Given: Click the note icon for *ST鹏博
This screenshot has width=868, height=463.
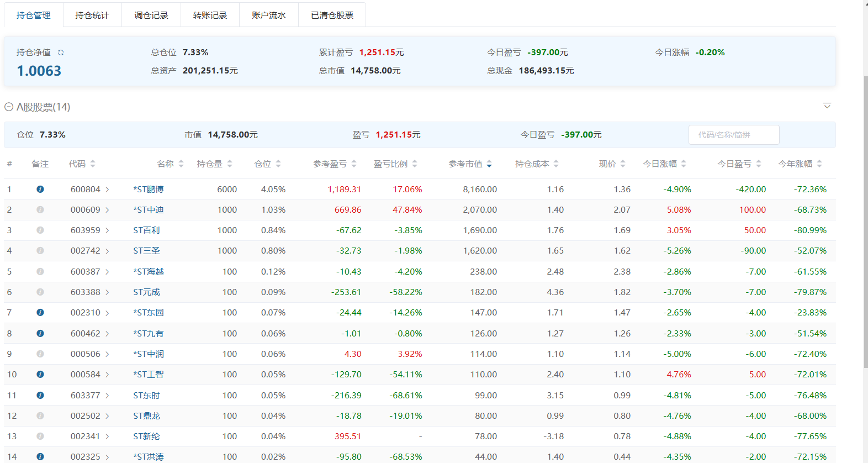Looking at the screenshot, I should 40,189.
